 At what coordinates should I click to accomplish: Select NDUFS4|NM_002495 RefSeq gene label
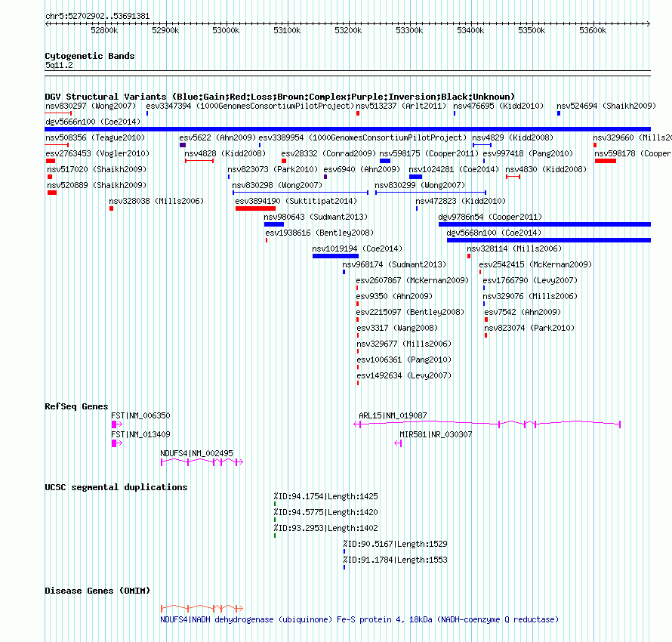tap(196, 453)
